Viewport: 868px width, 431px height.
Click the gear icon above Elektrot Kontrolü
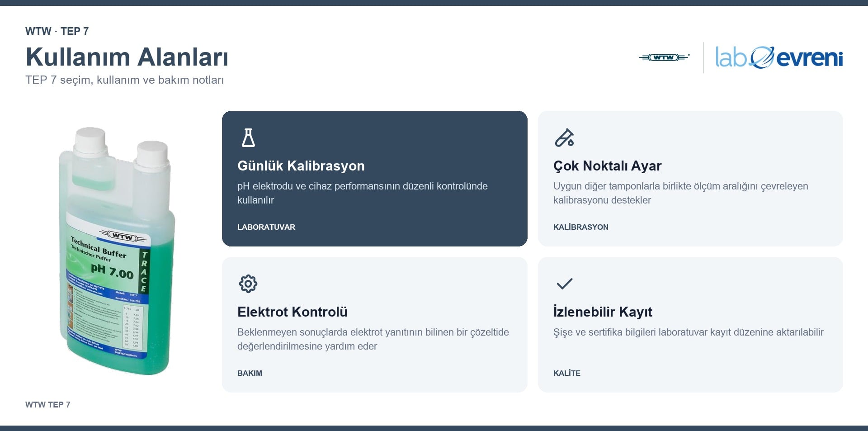tap(248, 284)
